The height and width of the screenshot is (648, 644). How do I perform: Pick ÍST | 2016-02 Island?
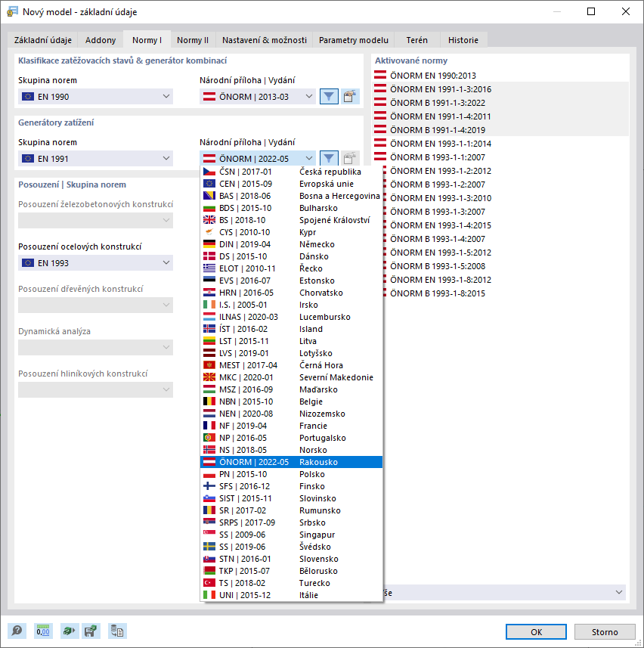pos(291,329)
